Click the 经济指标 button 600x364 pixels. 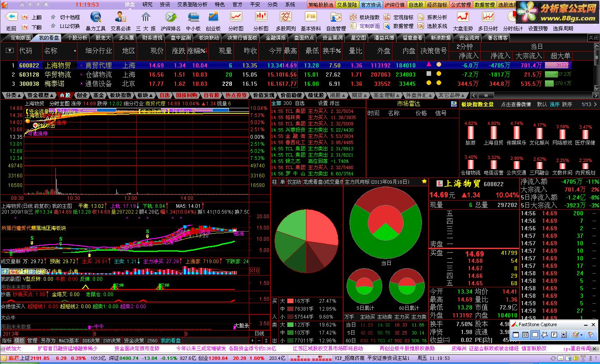point(437,5)
